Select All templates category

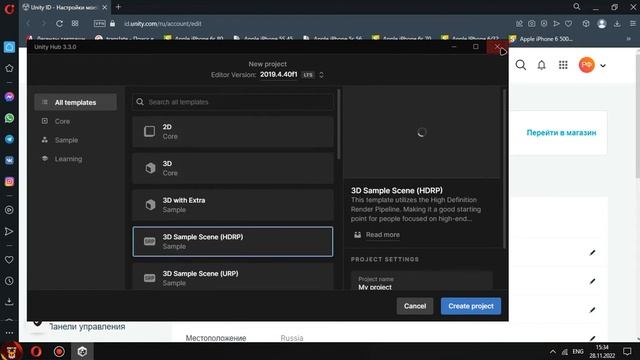pos(76,102)
